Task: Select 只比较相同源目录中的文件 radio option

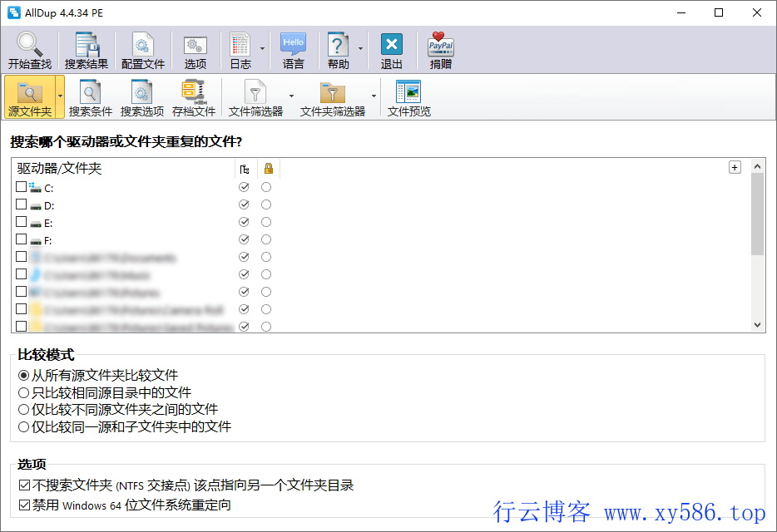Action: [x=105, y=393]
